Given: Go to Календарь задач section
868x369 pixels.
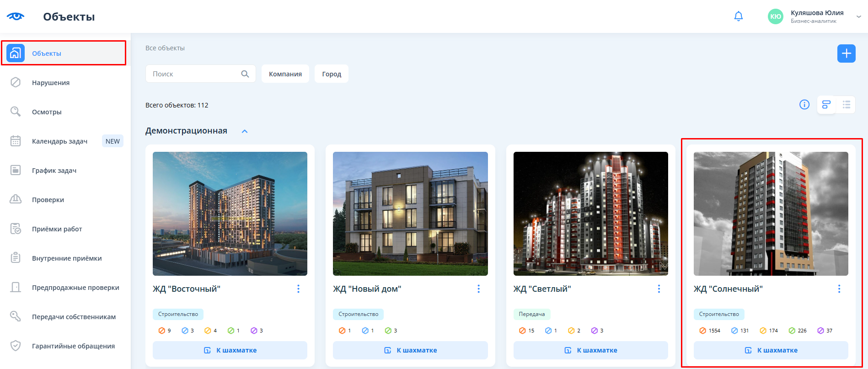Looking at the screenshot, I should point(59,141).
